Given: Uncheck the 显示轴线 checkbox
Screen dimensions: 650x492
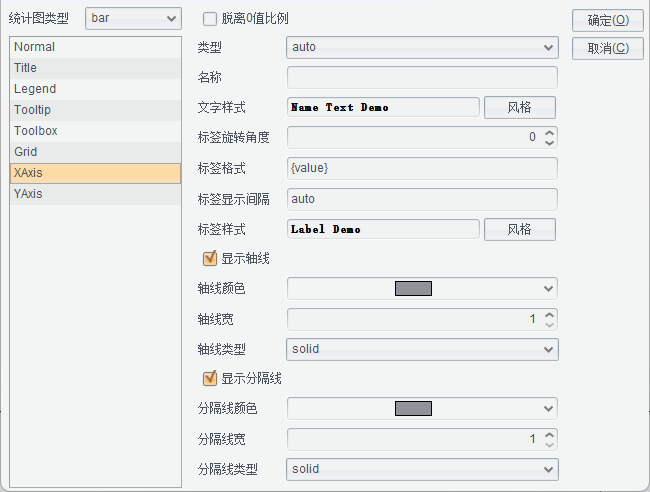Looking at the screenshot, I should coord(210,259).
